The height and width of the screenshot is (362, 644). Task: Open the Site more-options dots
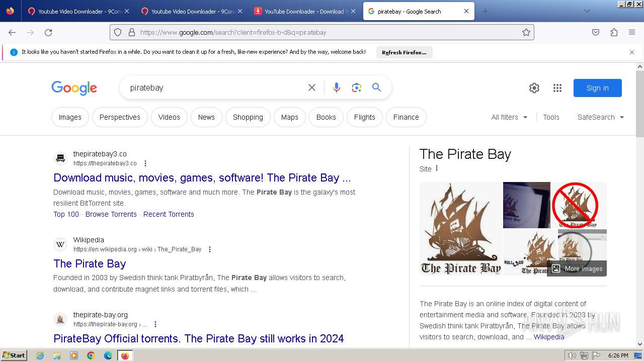[x=437, y=168]
